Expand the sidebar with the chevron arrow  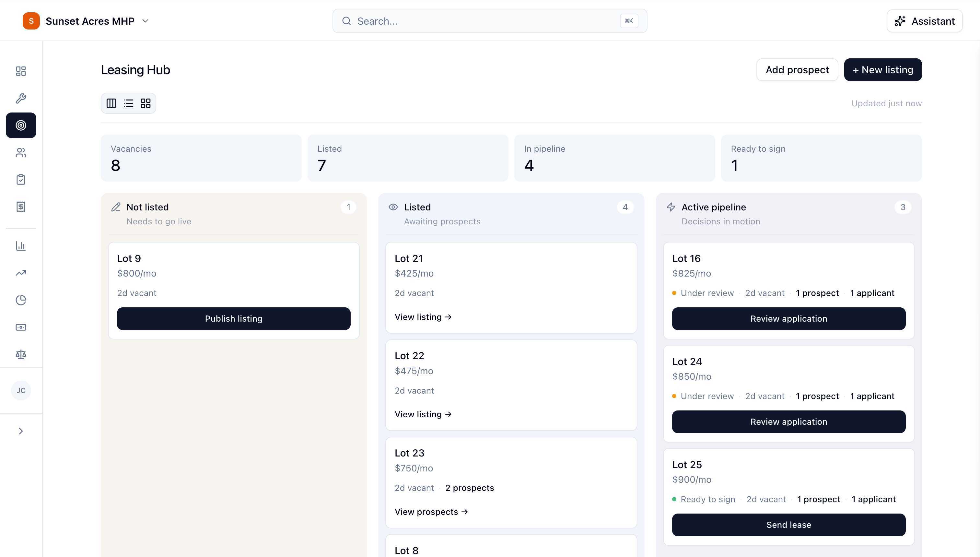[x=21, y=431]
